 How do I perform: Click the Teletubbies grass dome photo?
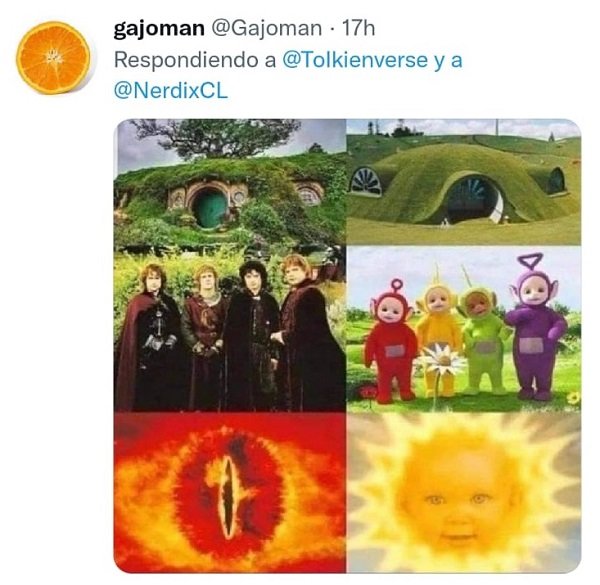click(x=463, y=182)
